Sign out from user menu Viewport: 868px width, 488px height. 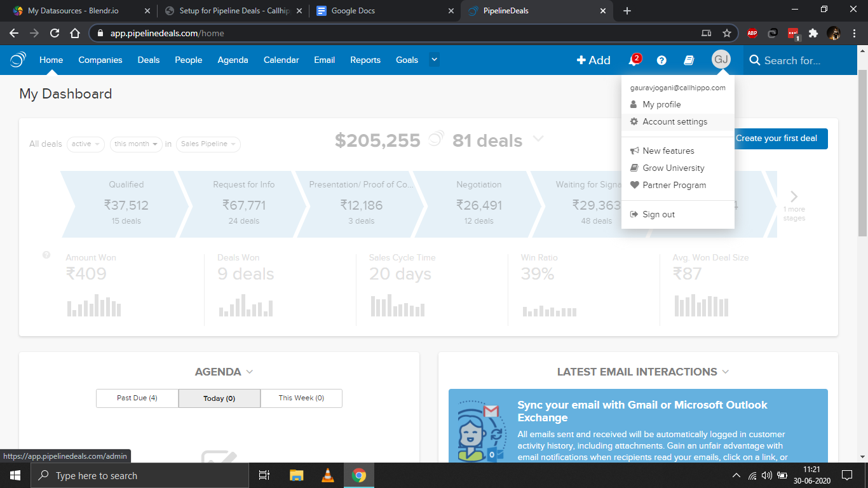[x=678, y=214]
